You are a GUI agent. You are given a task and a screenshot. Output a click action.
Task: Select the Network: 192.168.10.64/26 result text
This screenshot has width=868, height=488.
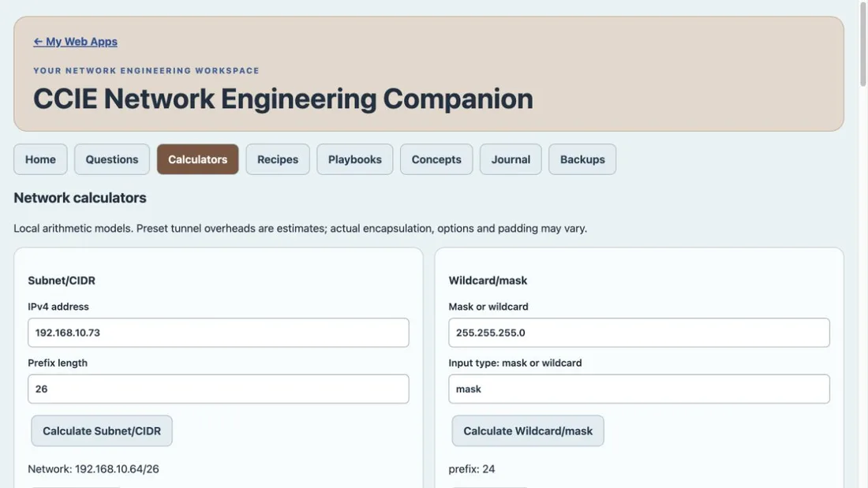94,469
